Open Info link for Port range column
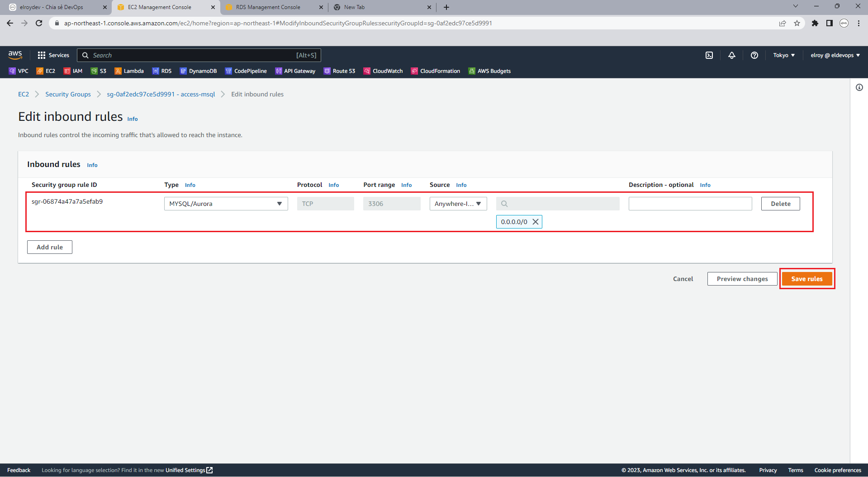Screen dimensions: 868x477 tap(407, 185)
